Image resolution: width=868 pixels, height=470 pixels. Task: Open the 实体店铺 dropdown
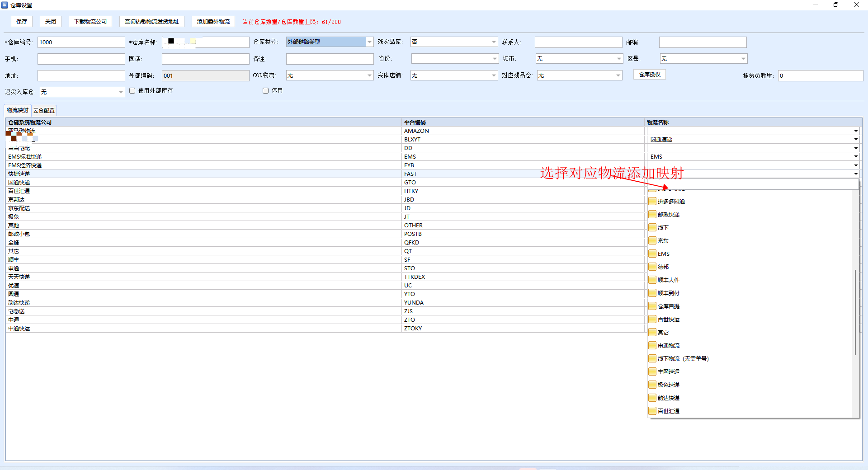(x=494, y=75)
